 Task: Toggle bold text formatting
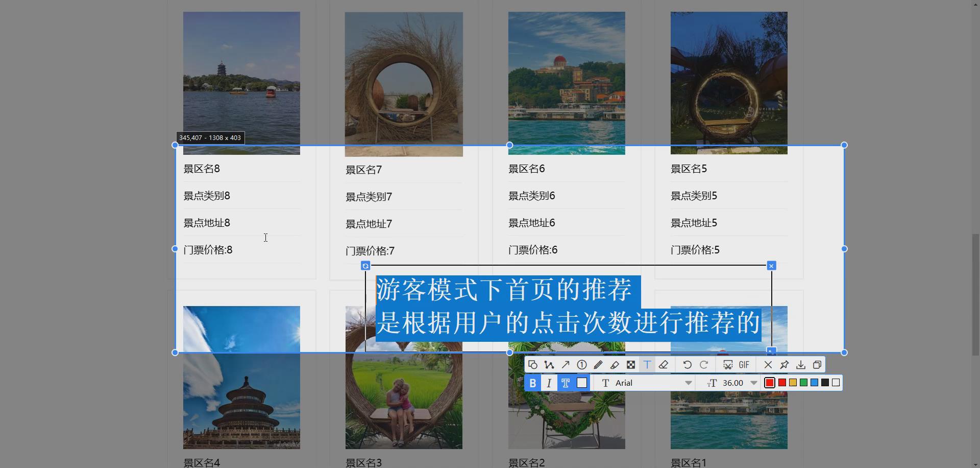tap(533, 383)
